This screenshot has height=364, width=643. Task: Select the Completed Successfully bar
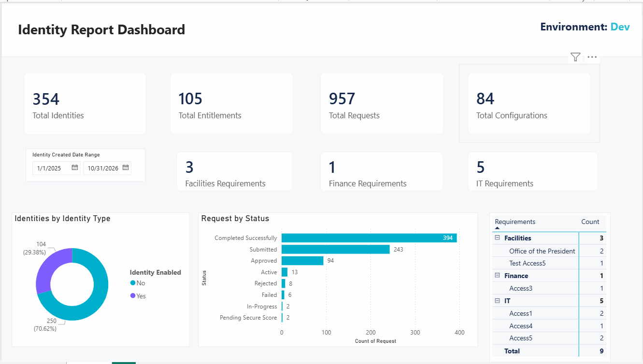[369, 238]
